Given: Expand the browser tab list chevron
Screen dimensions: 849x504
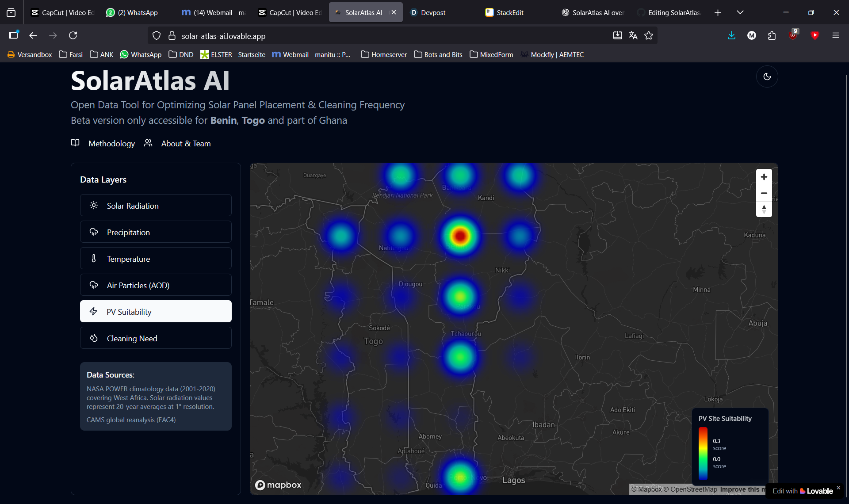Looking at the screenshot, I should pyautogui.click(x=740, y=12).
